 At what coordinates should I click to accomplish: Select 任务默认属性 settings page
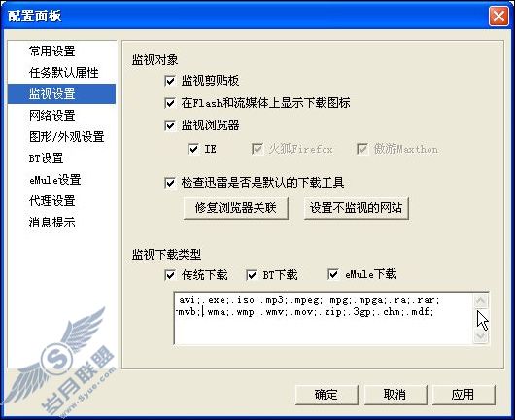click(64, 72)
